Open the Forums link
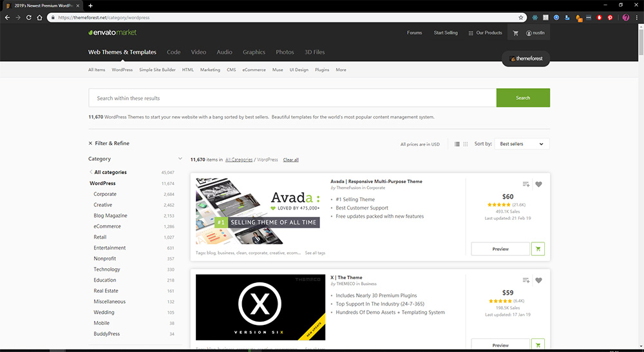The image size is (644, 352). click(x=414, y=33)
